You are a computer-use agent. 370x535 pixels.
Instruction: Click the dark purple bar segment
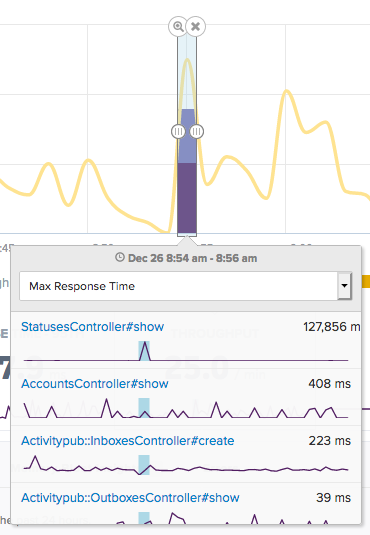click(187, 198)
